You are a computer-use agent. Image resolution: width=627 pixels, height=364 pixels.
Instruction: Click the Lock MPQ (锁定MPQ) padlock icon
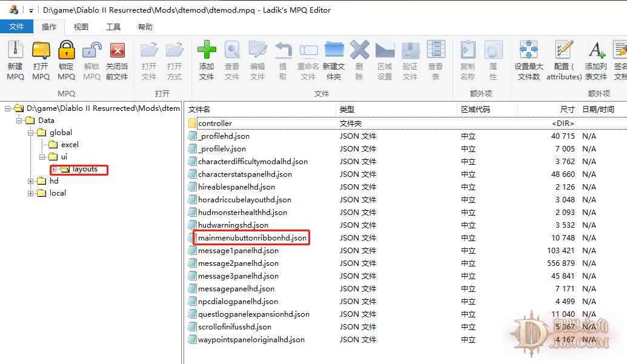tap(67, 50)
